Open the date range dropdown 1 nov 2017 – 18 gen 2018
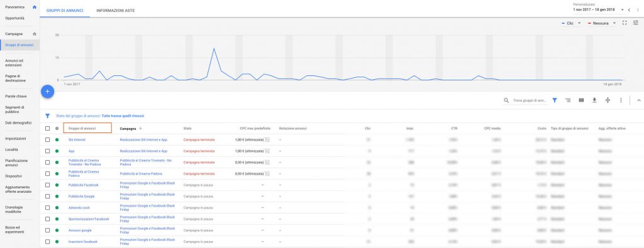Screen dimensions: 644x248 [x=599, y=9]
